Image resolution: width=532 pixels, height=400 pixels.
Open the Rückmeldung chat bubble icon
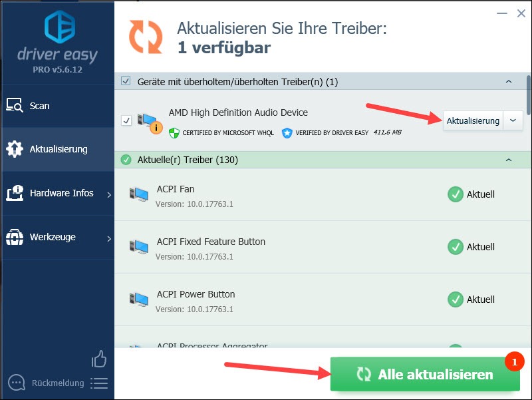16,383
